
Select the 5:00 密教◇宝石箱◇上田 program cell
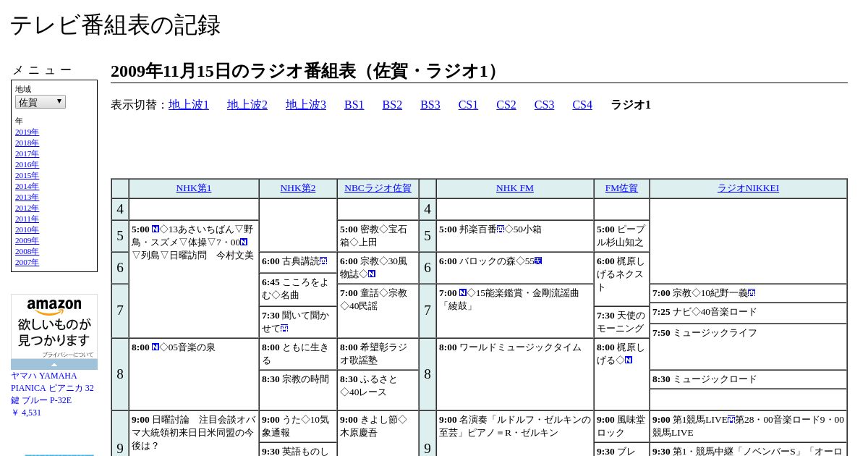(x=378, y=236)
